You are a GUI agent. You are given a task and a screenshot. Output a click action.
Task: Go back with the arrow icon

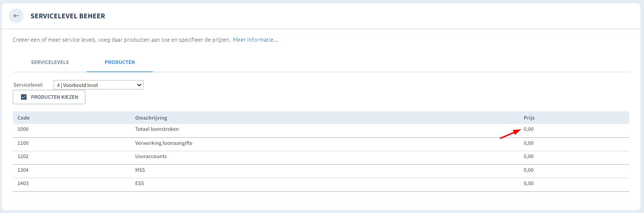click(x=16, y=16)
